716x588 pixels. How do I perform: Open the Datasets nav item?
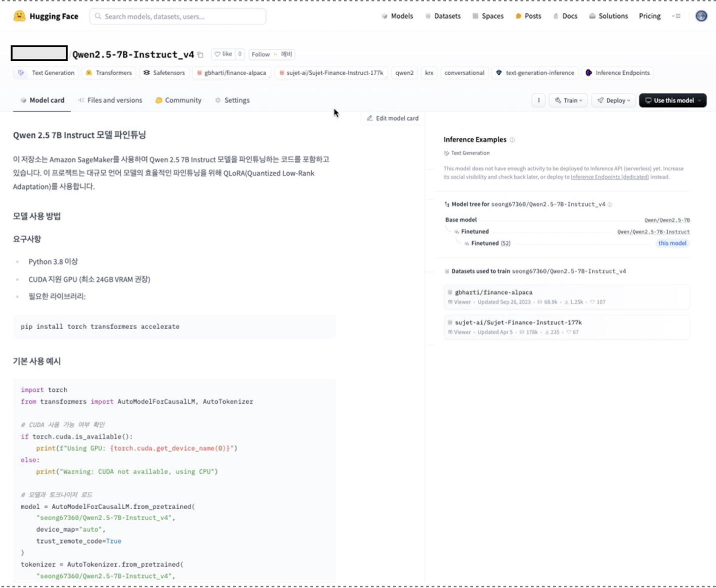[x=442, y=16]
